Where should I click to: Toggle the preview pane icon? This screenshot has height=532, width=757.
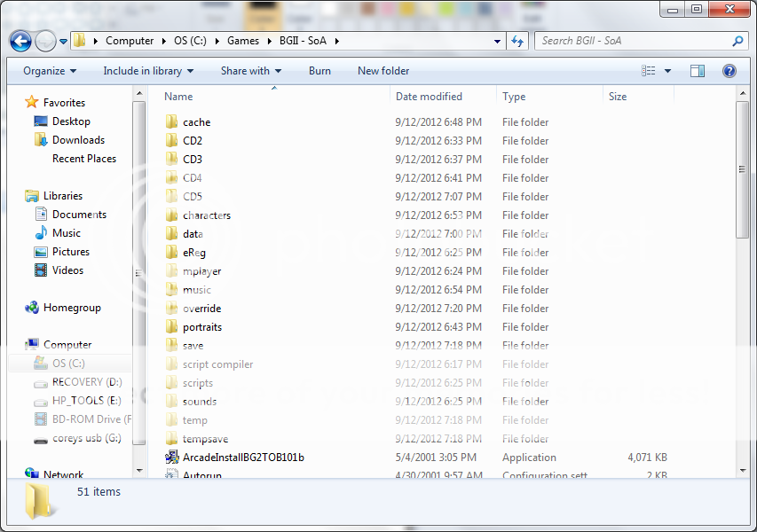[698, 71]
